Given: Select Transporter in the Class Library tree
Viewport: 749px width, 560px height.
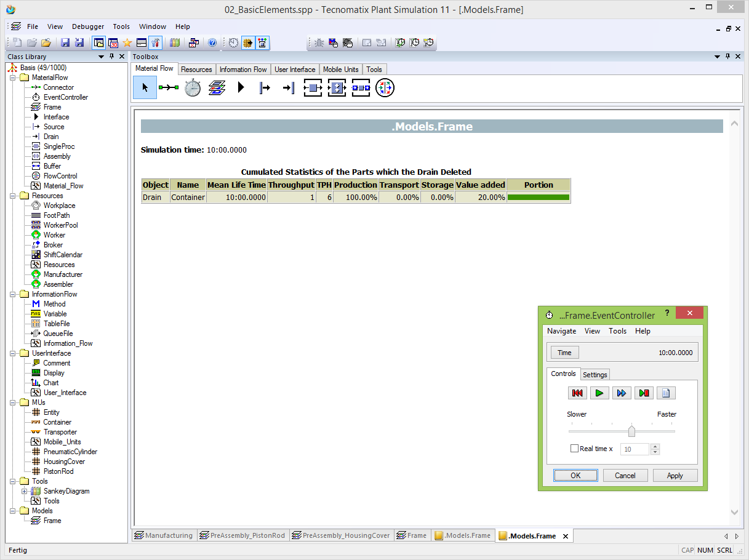Looking at the screenshot, I should (60, 432).
